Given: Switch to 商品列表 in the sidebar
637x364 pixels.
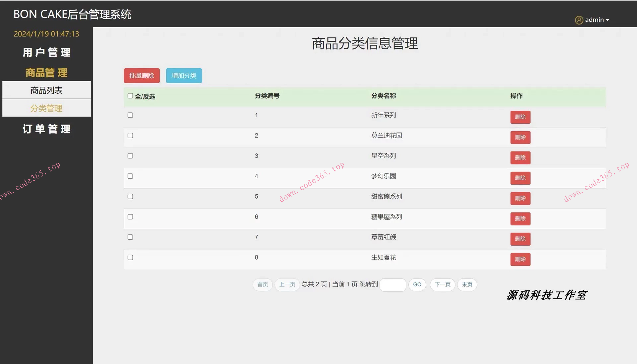Looking at the screenshot, I should [x=46, y=90].
